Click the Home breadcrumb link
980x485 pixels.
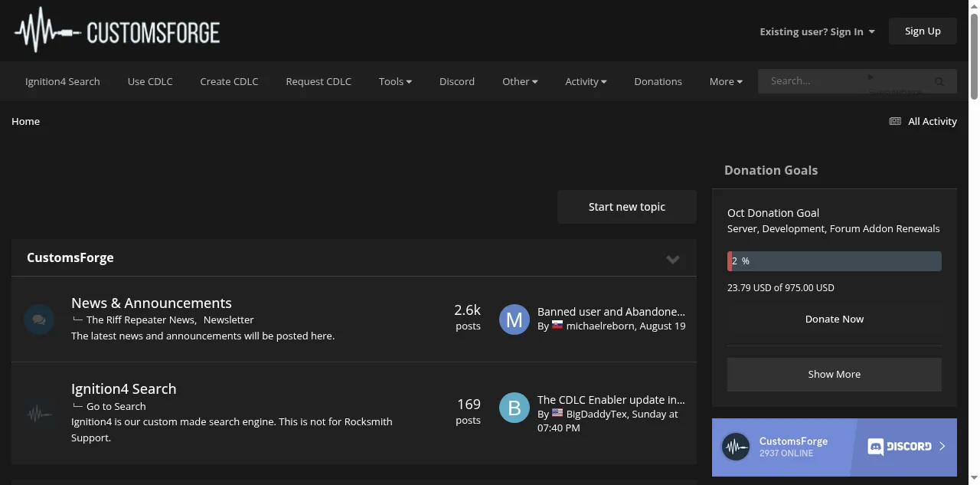tap(25, 121)
